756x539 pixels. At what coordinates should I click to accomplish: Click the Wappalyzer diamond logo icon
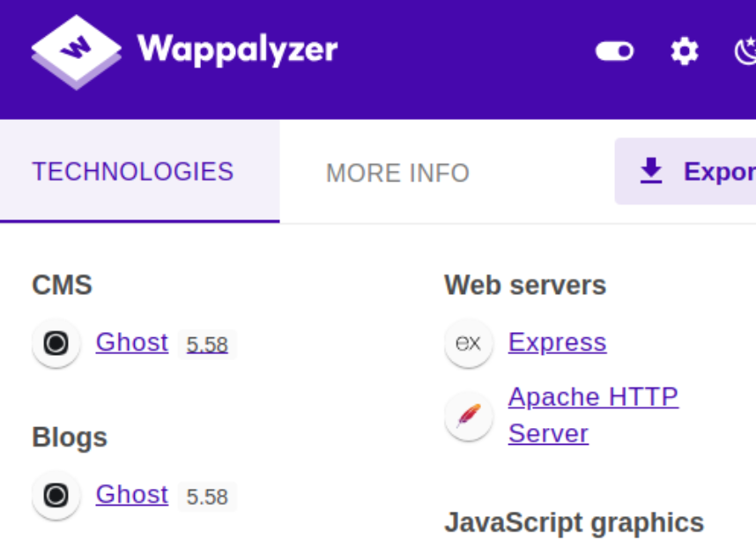click(76, 52)
